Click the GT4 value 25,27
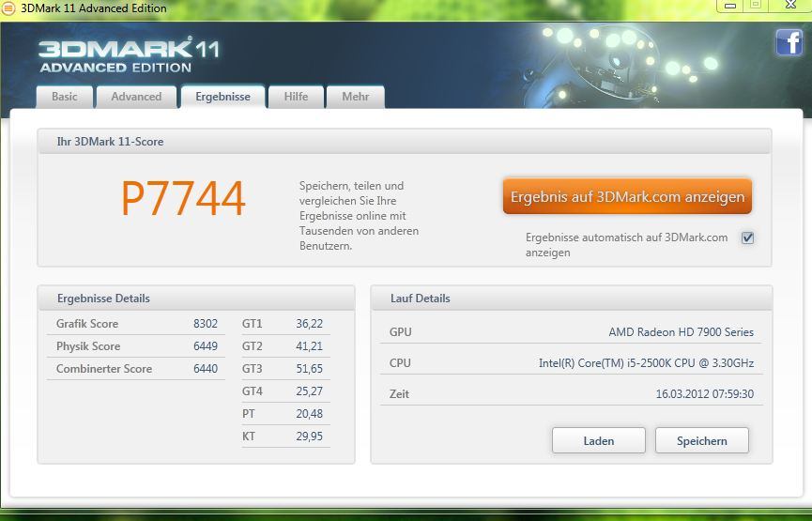This screenshot has height=521, width=812. click(x=309, y=391)
